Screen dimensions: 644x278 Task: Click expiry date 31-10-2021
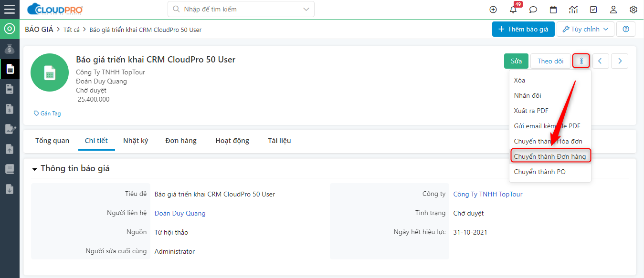470,232
